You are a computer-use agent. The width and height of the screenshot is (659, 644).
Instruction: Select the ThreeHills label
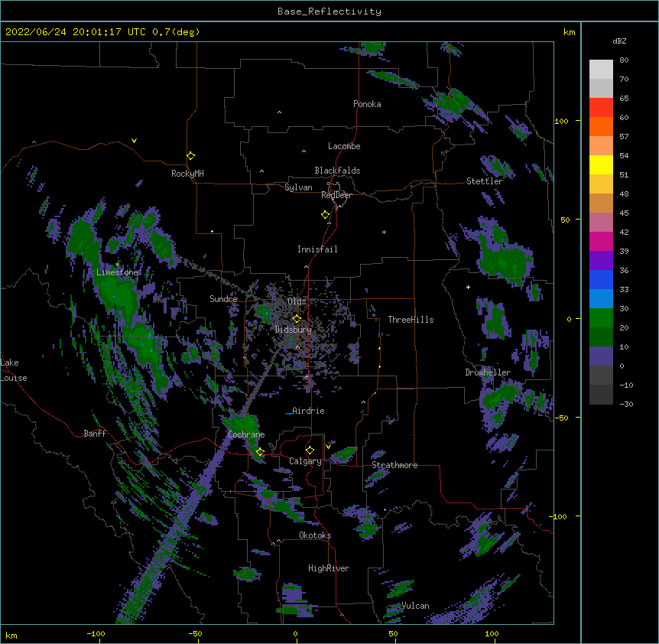tap(411, 320)
